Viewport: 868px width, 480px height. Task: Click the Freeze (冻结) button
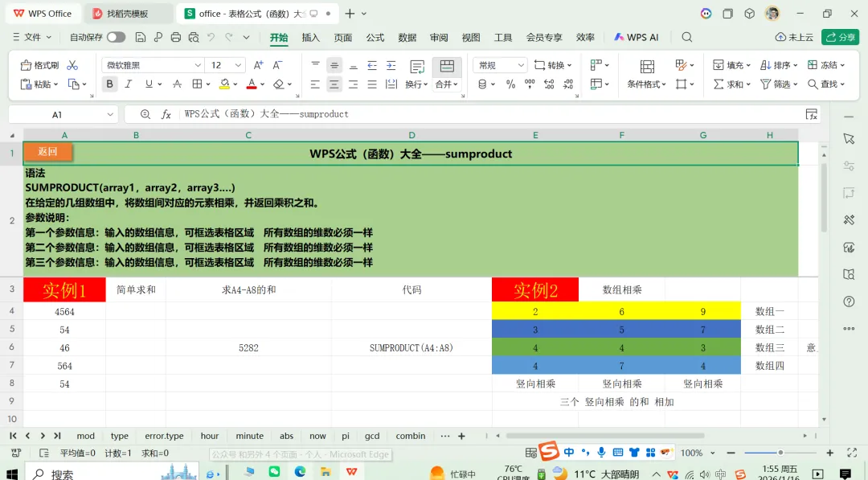click(826, 65)
